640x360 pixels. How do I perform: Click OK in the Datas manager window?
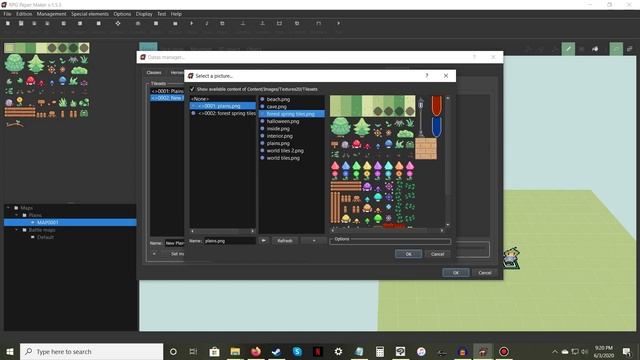pyautogui.click(x=456, y=273)
